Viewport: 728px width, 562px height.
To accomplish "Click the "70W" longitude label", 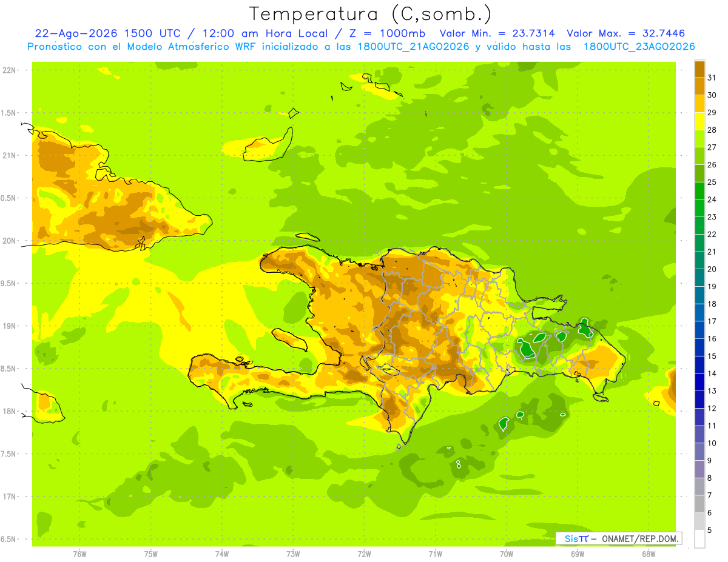I will pyautogui.click(x=507, y=554).
